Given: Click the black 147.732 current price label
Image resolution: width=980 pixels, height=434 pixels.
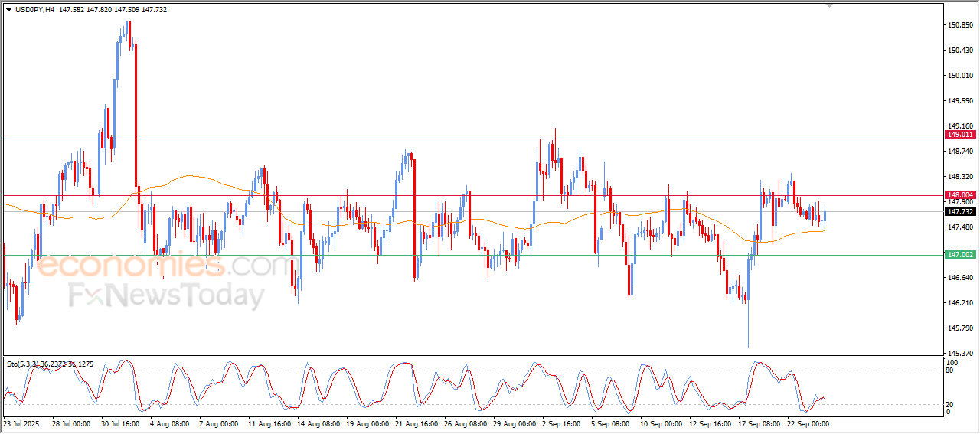Looking at the screenshot, I should point(962,212).
